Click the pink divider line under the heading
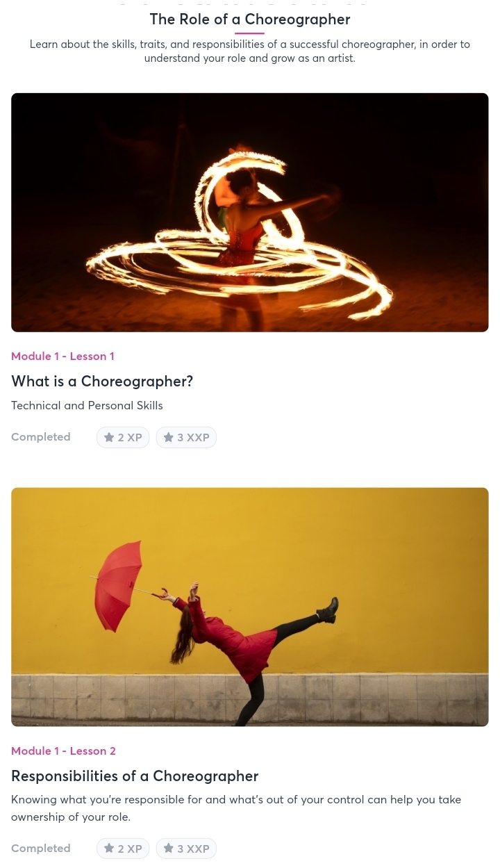Image resolution: width=500 pixels, height=868 pixels. point(250,33)
